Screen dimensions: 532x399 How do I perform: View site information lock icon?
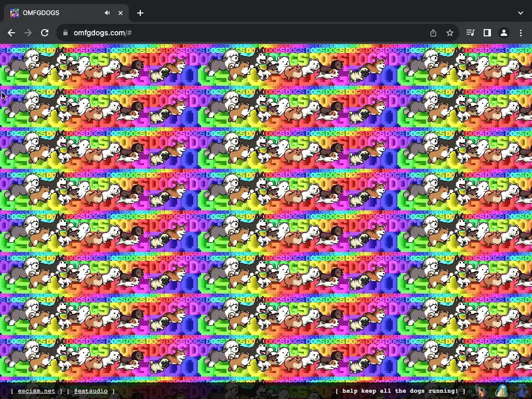point(65,33)
